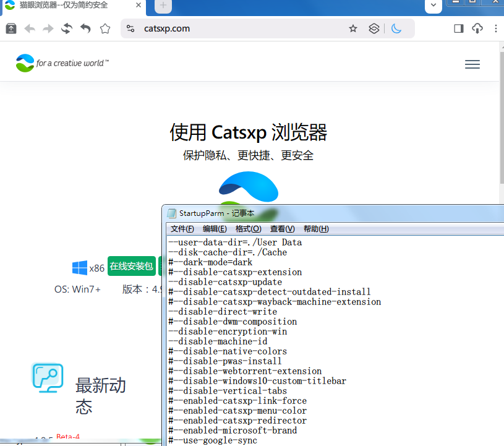
Task: Open a new browser tab
Action: [x=163, y=6]
